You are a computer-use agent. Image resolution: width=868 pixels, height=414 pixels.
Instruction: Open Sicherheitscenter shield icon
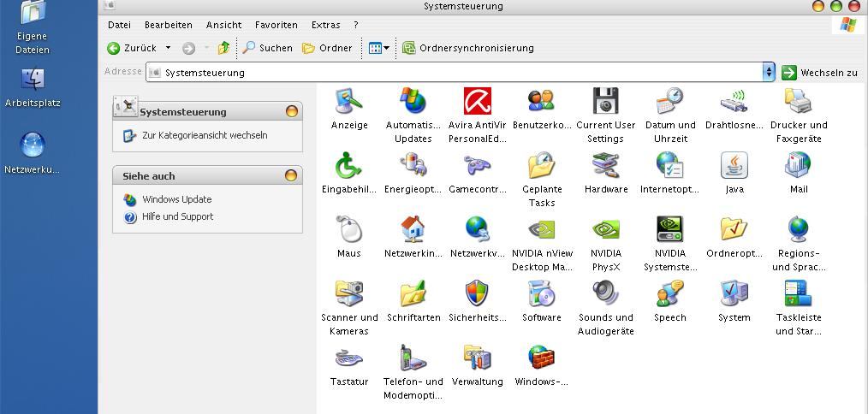tap(477, 294)
